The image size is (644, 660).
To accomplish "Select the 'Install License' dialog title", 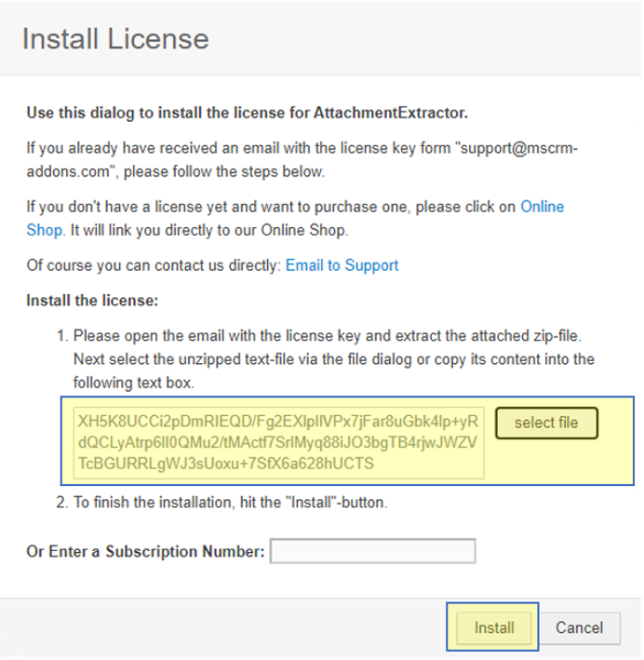I will pyautogui.click(x=115, y=39).
